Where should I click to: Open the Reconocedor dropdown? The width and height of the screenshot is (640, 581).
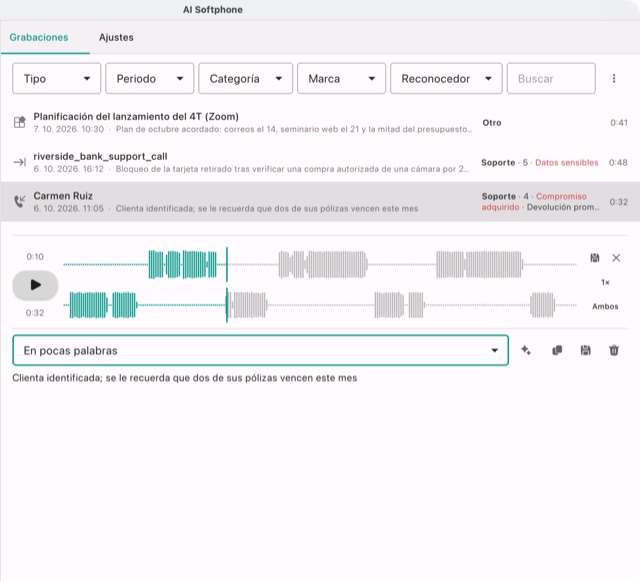coord(446,78)
